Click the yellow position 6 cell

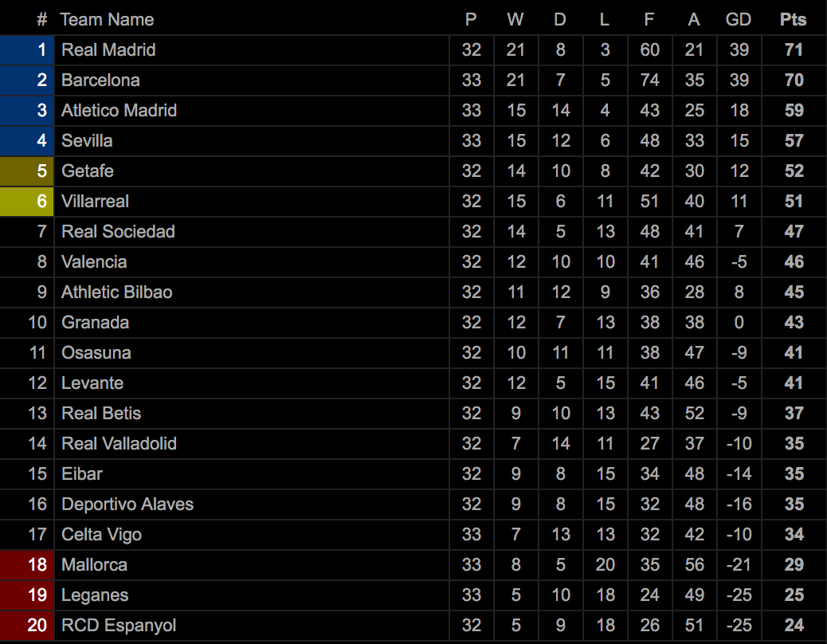pos(27,202)
